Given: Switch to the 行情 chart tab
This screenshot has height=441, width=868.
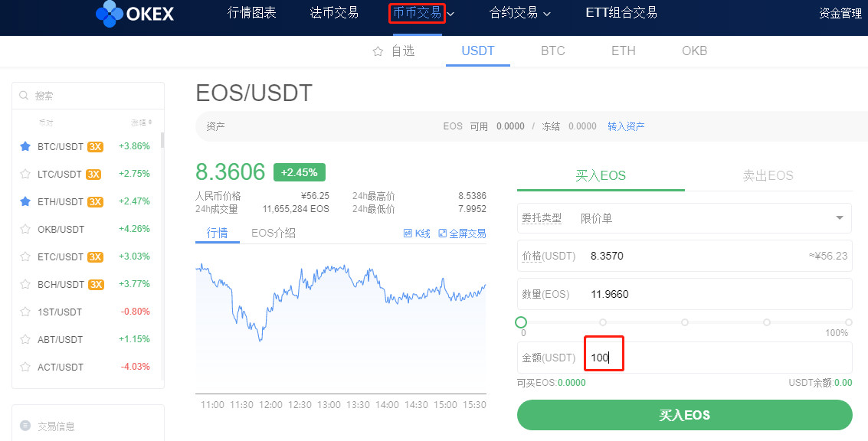Looking at the screenshot, I should click(x=217, y=233).
